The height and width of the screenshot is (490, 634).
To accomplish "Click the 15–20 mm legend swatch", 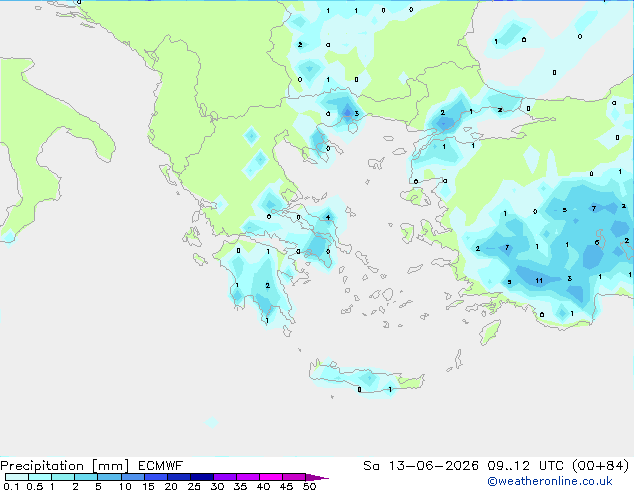I will (155, 477).
